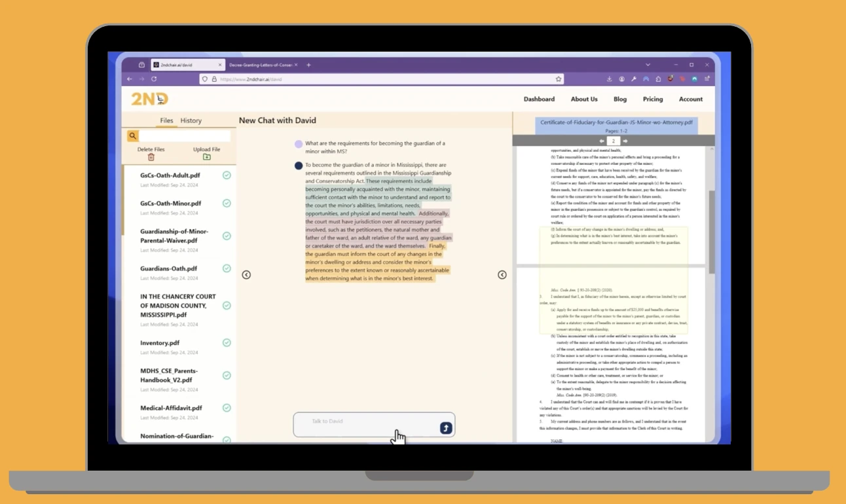Open Guardians-Oath.pdf in file list
The image size is (846, 504).
point(168,268)
